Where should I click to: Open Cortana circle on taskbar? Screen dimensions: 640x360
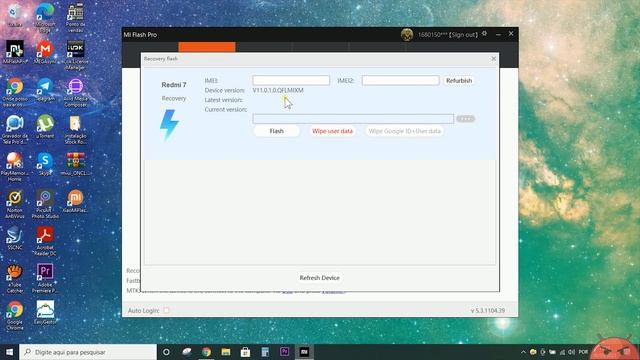pos(166,352)
